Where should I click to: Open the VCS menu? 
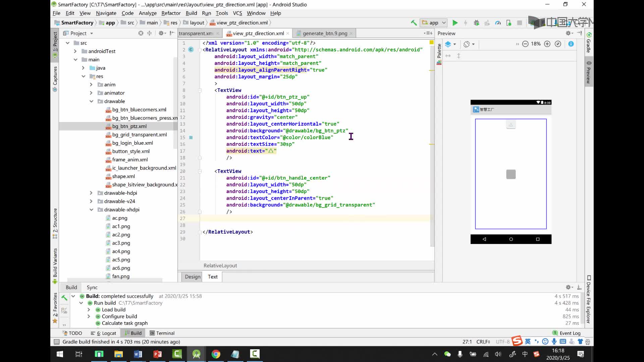tap(237, 13)
